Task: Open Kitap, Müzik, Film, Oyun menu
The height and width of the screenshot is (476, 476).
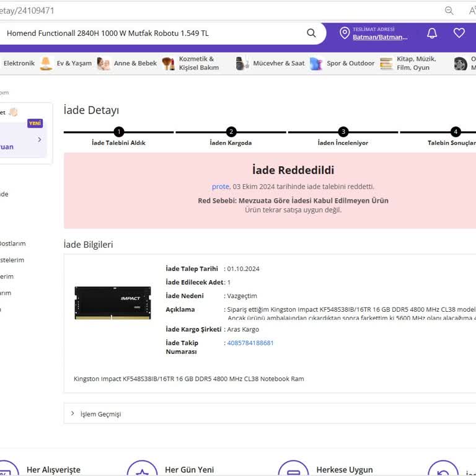Action: [x=416, y=63]
